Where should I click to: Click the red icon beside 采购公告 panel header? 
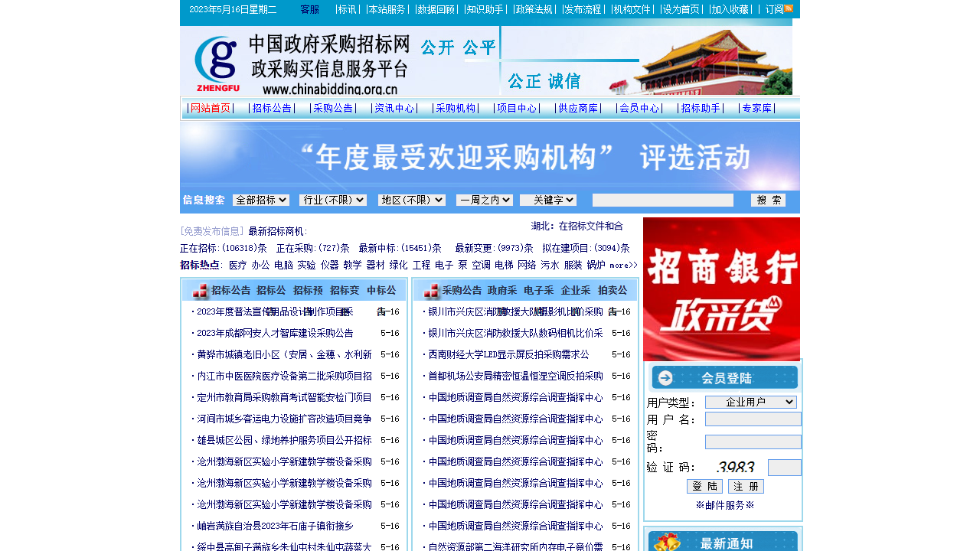(x=431, y=292)
